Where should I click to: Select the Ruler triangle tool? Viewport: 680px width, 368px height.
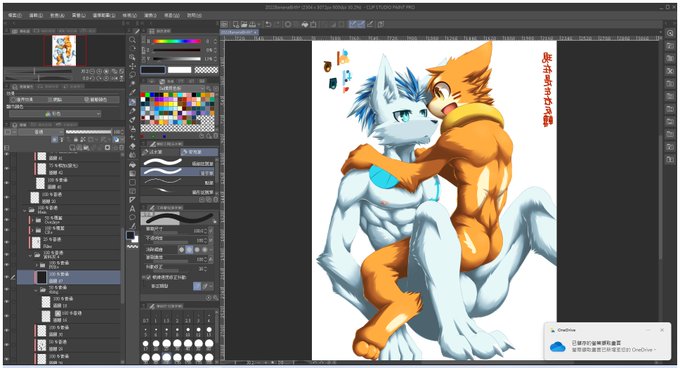[x=132, y=199]
